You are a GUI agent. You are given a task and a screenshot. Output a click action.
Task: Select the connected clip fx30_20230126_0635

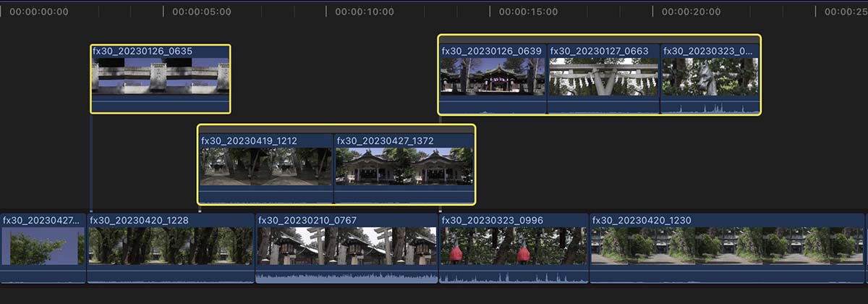(160, 79)
